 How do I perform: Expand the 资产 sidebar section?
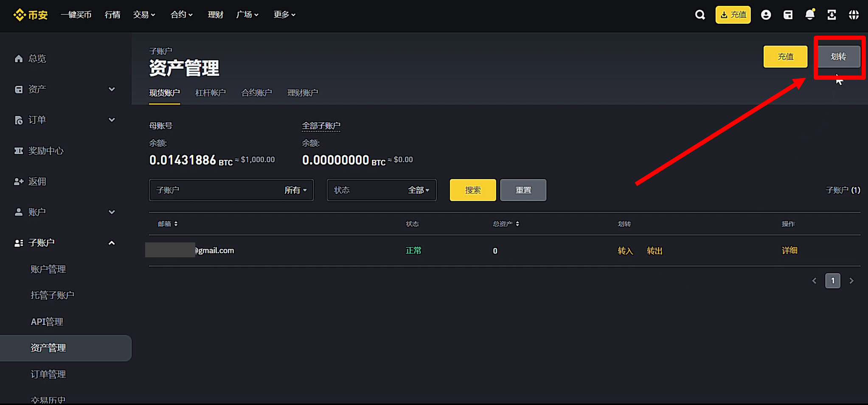pos(111,89)
